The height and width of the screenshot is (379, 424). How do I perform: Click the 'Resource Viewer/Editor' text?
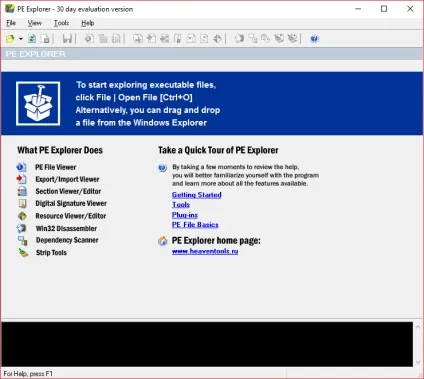tap(71, 216)
